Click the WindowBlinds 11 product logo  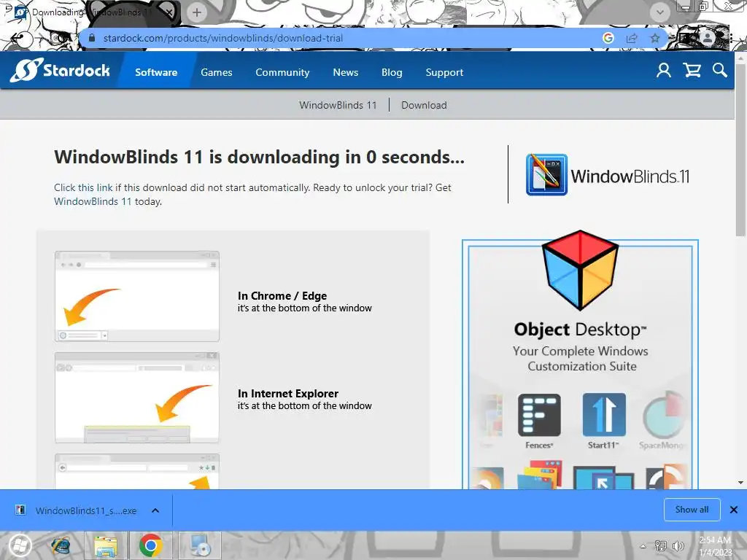pyautogui.click(x=608, y=175)
